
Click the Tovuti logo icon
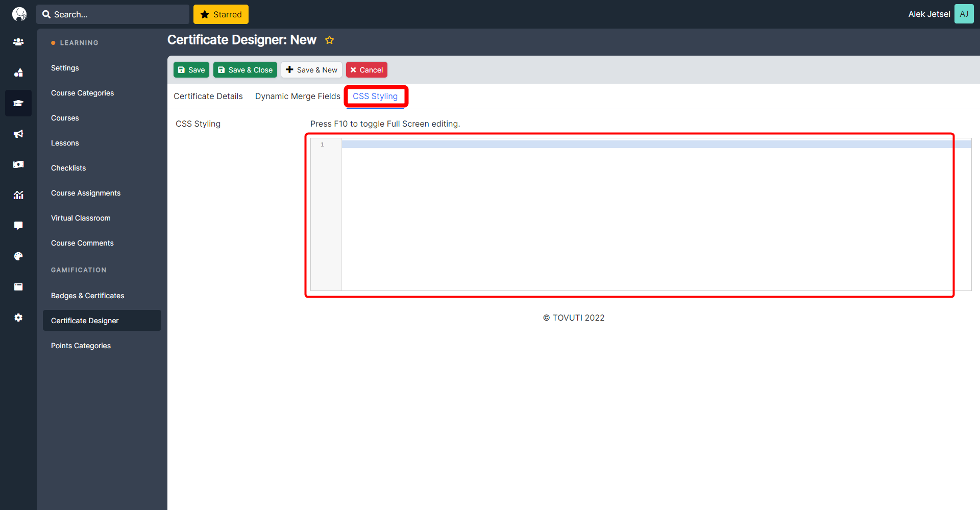point(19,14)
